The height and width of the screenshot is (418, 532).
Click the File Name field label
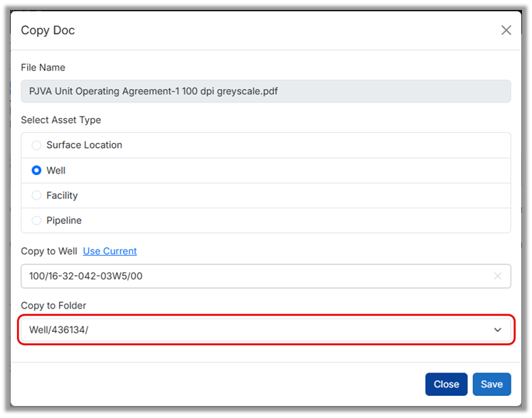point(43,68)
